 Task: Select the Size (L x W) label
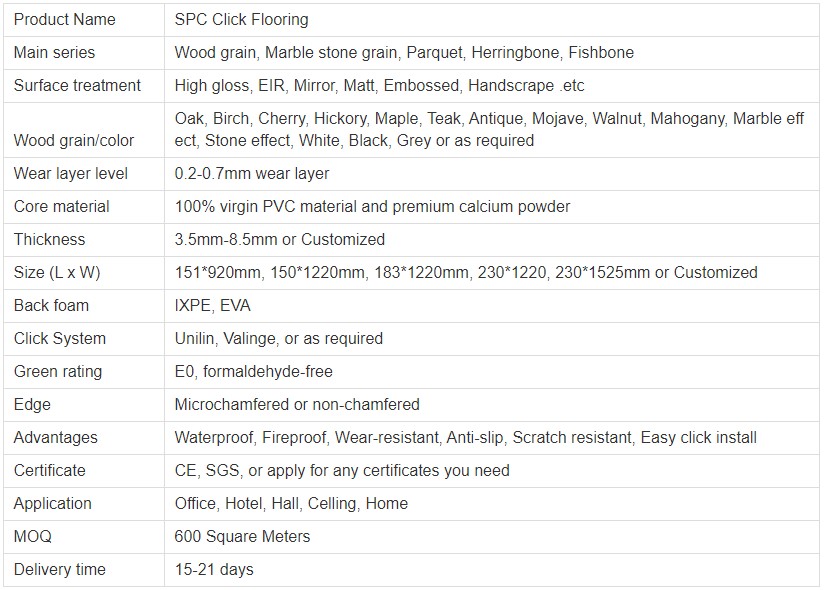point(57,273)
